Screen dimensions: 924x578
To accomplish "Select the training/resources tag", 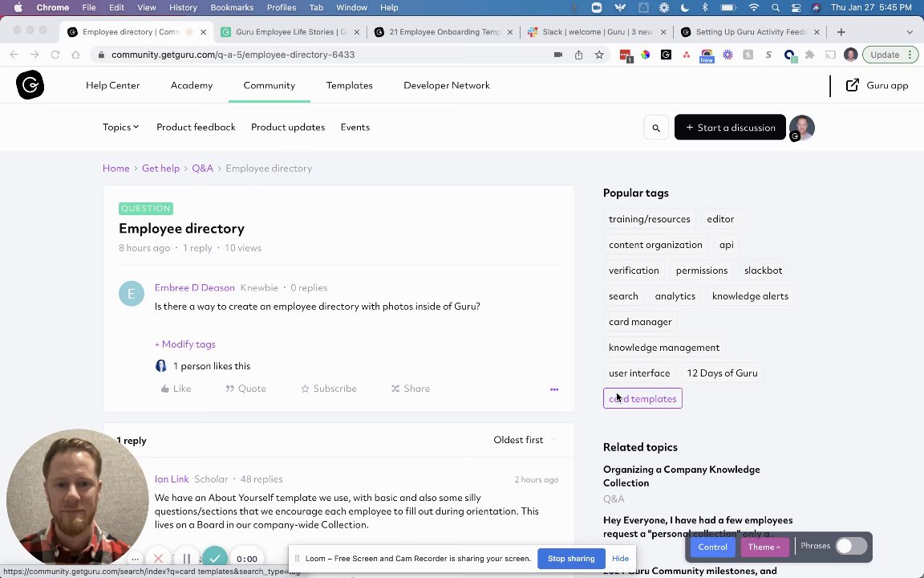I will pyautogui.click(x=650, y=219).
